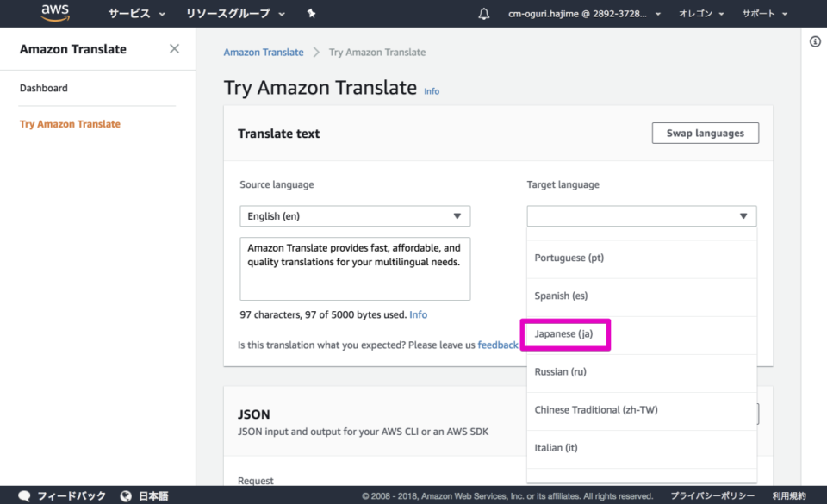This screenshot has width=827, height=504.
Task: Select Japanese (ja) as target language
Action: click(565, 334)
